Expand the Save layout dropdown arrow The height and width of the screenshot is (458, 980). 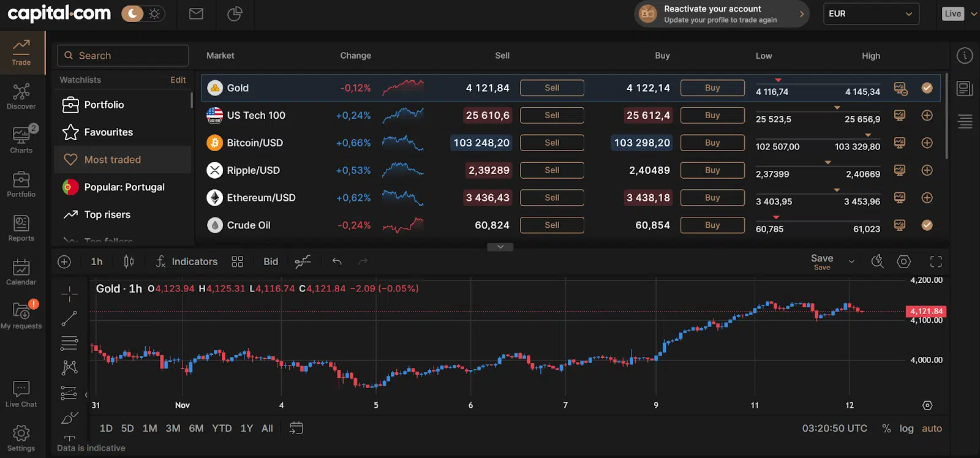pyautogui.click(x=851, y=261)
